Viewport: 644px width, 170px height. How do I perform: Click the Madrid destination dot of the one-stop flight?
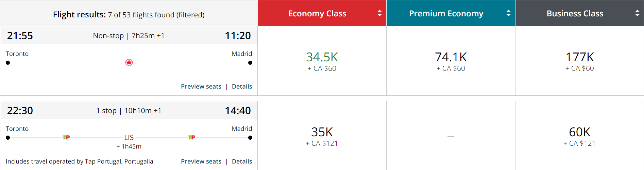point(250,138)
